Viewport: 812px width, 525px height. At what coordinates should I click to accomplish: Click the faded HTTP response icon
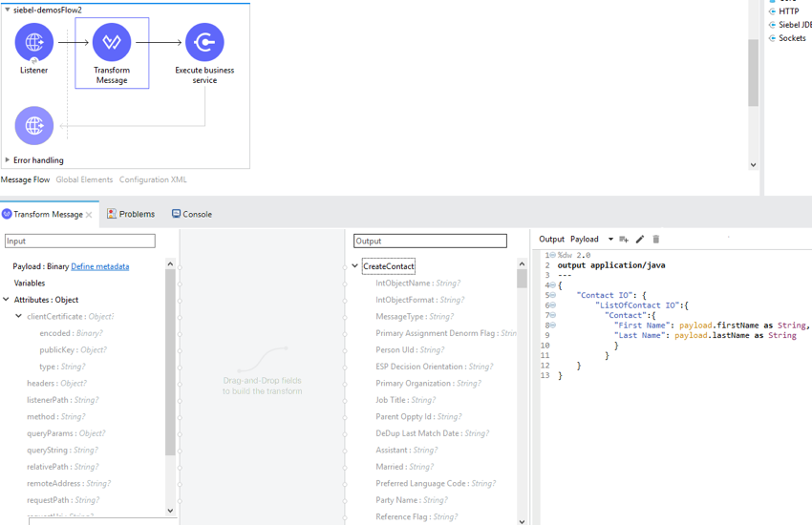[x=33, y=125]
